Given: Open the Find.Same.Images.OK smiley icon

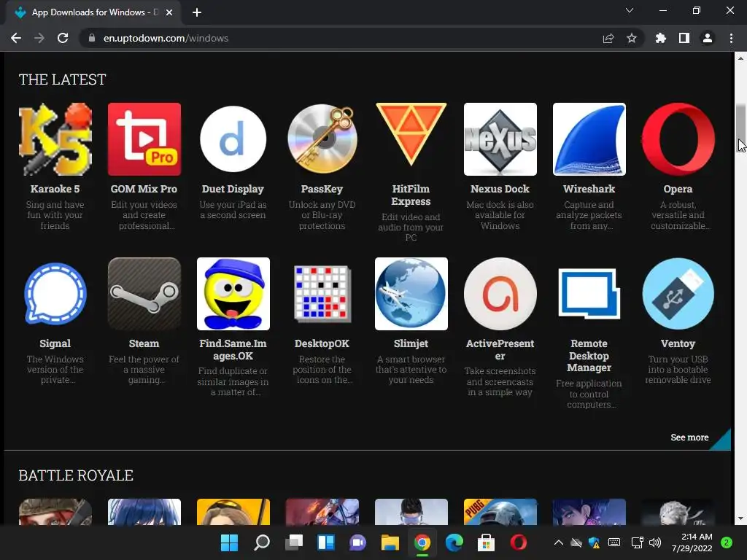Looking at the screenshot, I should (233, 294).
